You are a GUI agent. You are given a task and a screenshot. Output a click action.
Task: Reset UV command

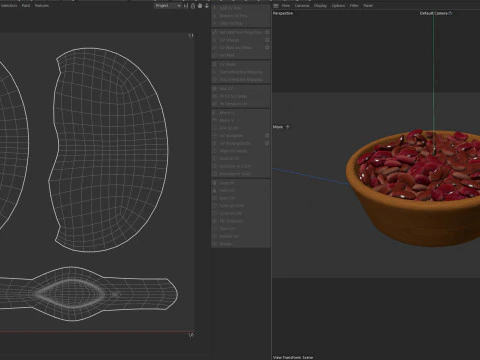point(241,198)
